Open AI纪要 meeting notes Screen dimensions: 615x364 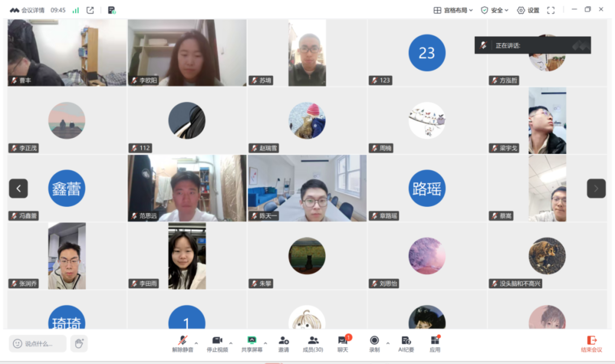tap(406, 344)
